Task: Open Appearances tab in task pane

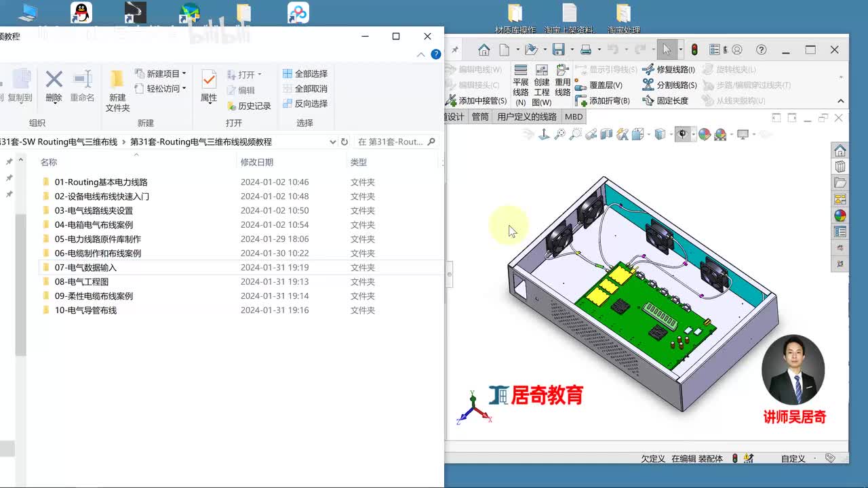Action: click(x=840, y=216)
